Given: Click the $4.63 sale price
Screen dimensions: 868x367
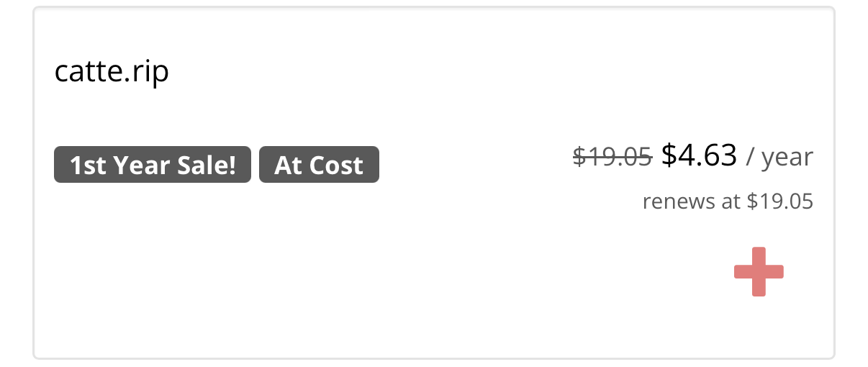Looking at the screenshot, I should (699, 155).
